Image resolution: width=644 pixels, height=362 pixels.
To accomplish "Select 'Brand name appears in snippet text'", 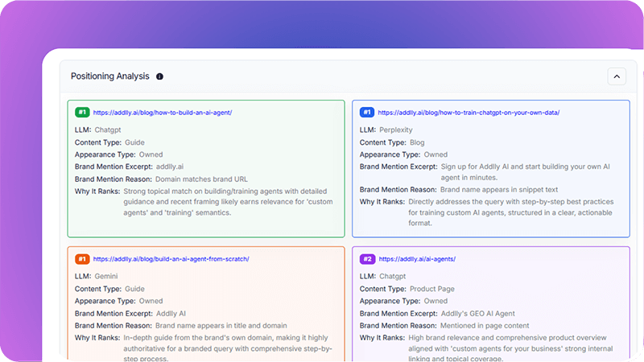I will tap(498, 190).
